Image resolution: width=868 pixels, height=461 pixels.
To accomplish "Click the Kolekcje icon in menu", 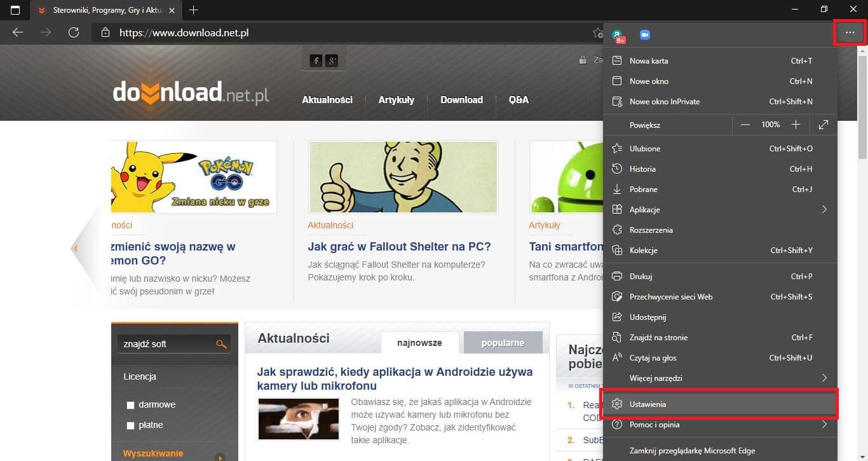I will 616,250.
